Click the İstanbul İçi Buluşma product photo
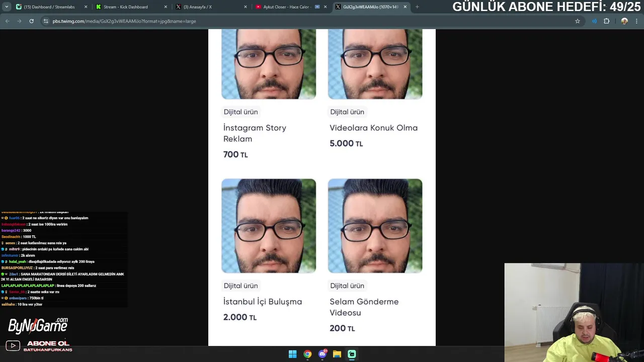The width and height of the screenshot is (644, 362). coord(269,226)
